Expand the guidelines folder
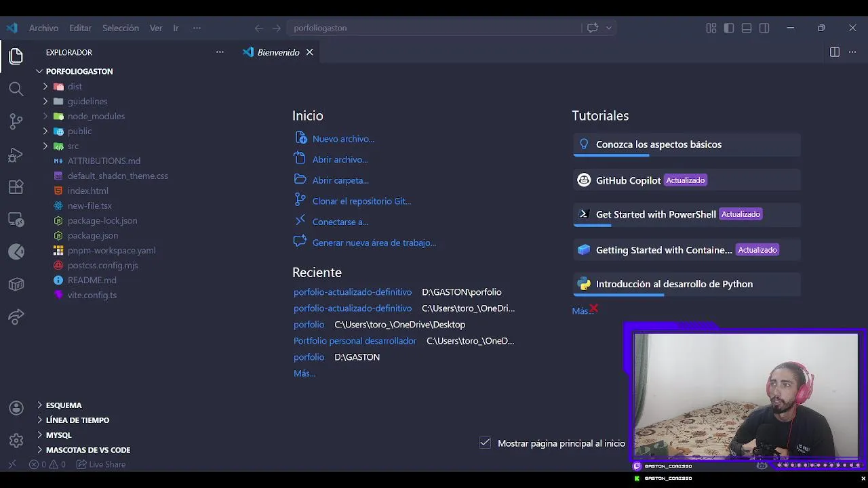 tap(87, 101)
